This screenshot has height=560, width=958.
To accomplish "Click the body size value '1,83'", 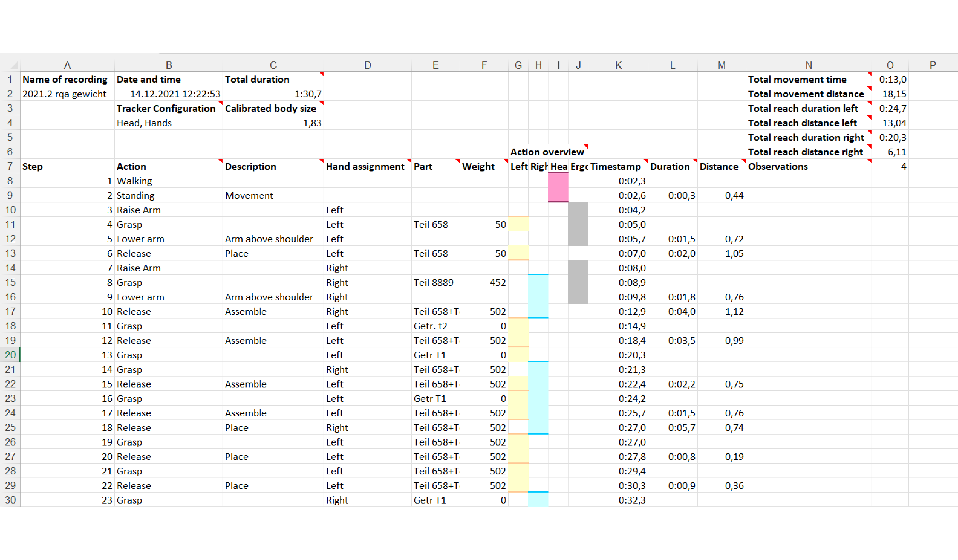I will [x=273, y=123].
